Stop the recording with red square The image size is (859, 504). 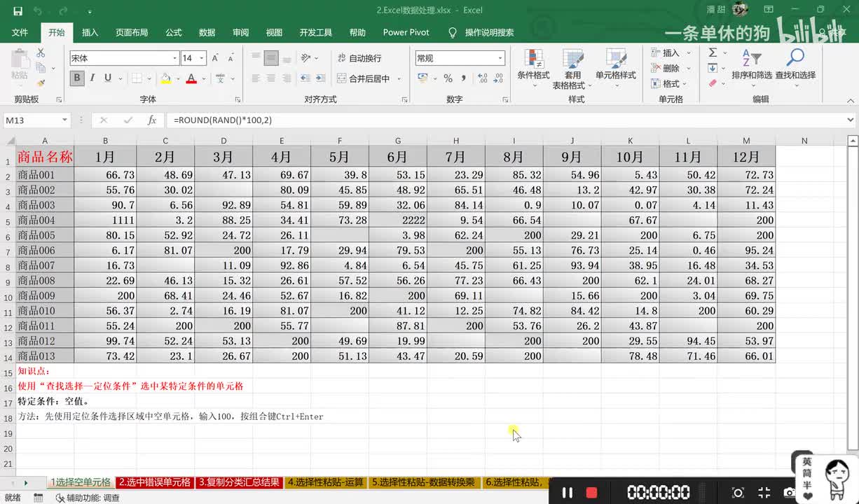click(x=591, y=493)
